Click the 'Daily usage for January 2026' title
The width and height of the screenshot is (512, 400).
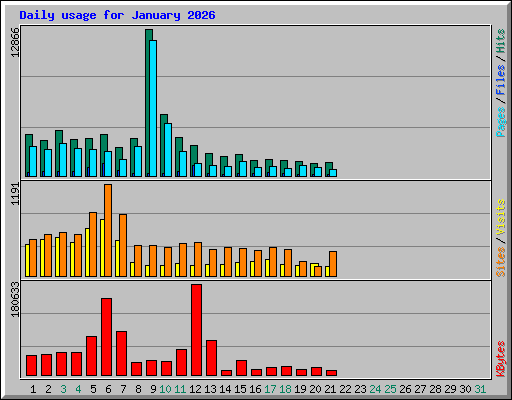coord(117,15)
